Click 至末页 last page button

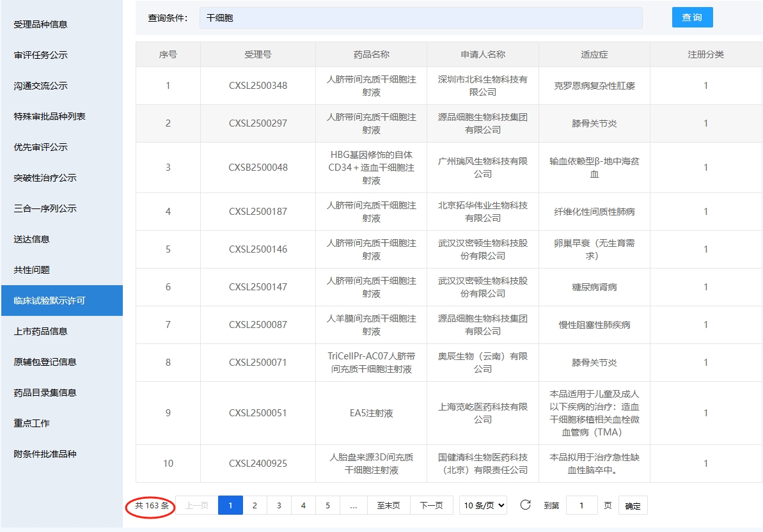(388, 505)
